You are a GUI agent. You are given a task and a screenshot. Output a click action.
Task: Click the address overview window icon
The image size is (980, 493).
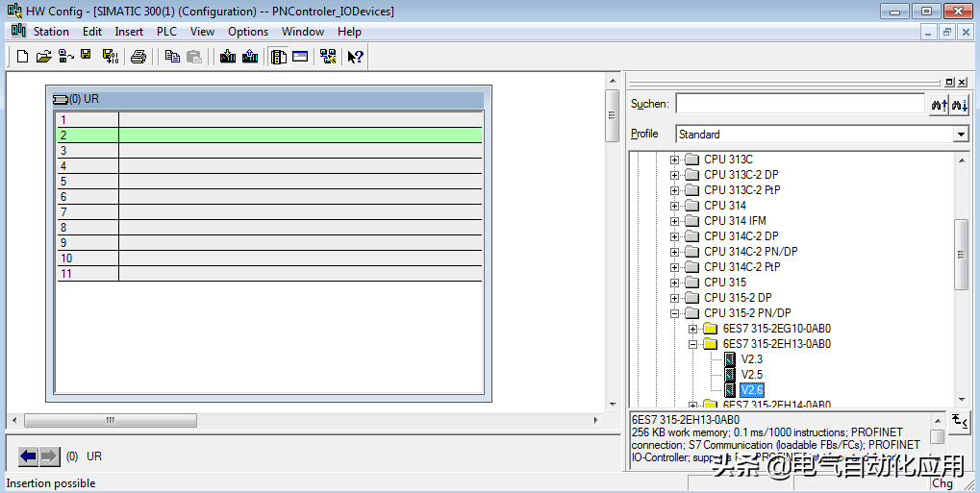point(300,57)
